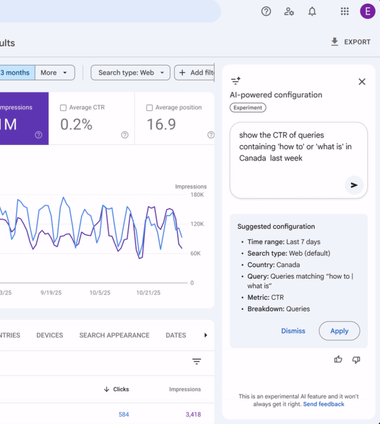Give thumbs down feedback on the suggestion

point(356,360)
